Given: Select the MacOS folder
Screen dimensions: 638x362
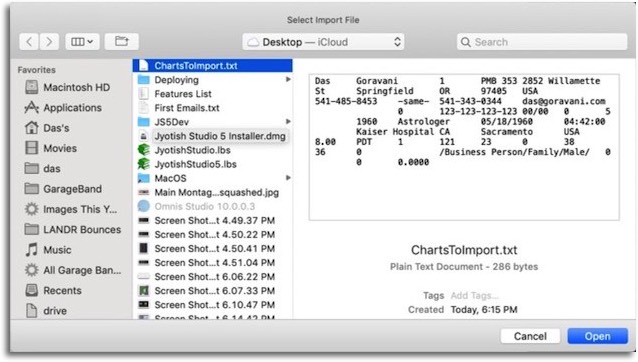Looking at the screenshot, I should pyautogui.click(x=170, y=178).
